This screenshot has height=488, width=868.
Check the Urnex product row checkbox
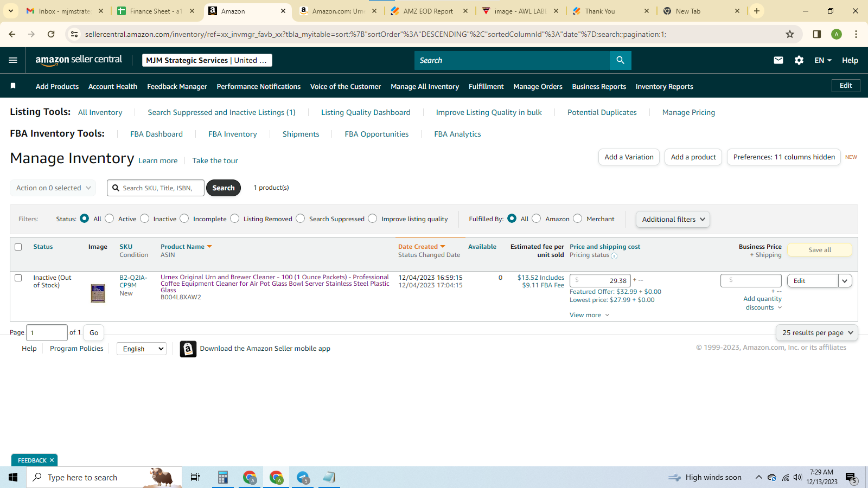(18, 278)
